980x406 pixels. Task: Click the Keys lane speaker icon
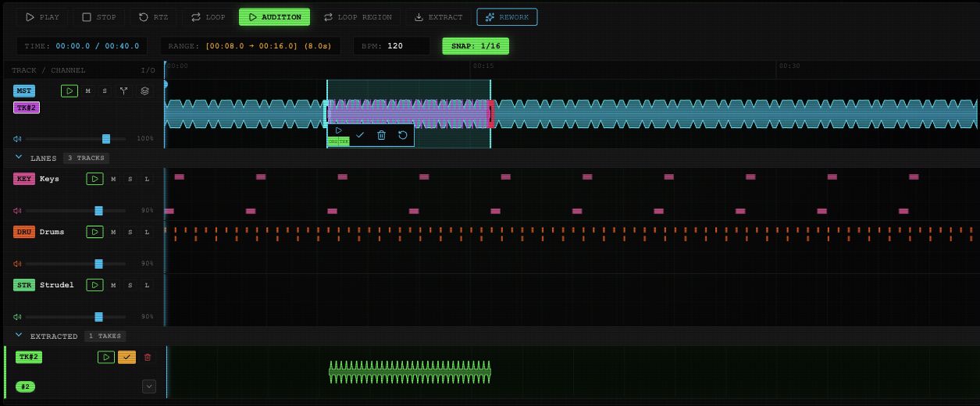pos(17,211)
